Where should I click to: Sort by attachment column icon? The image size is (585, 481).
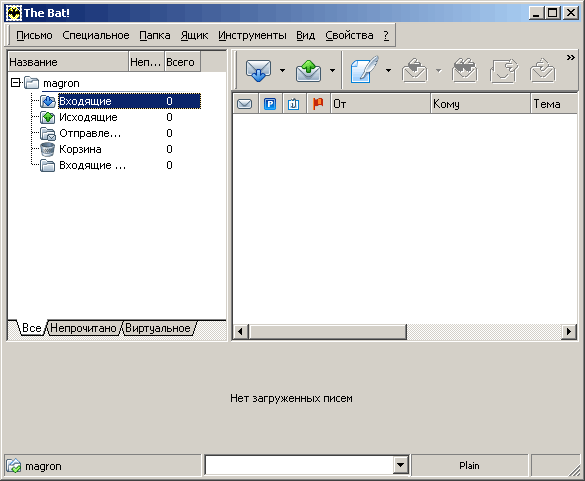pos(293,104)
